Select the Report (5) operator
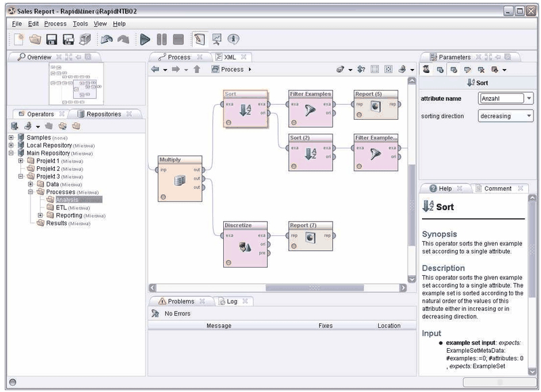The width and height of the screenshot is (541, 392). [376, 105]
